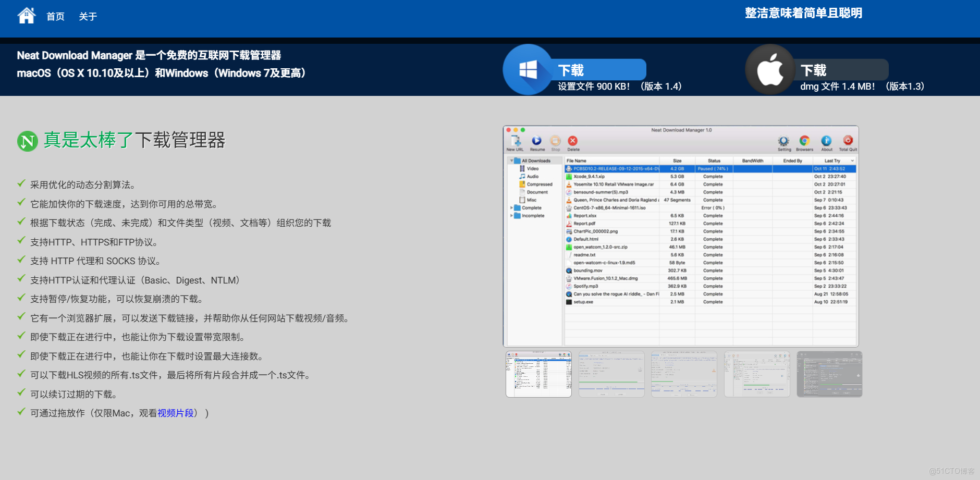Click the Setting gear icon
980x480 pixels.
tap(783, 141)
